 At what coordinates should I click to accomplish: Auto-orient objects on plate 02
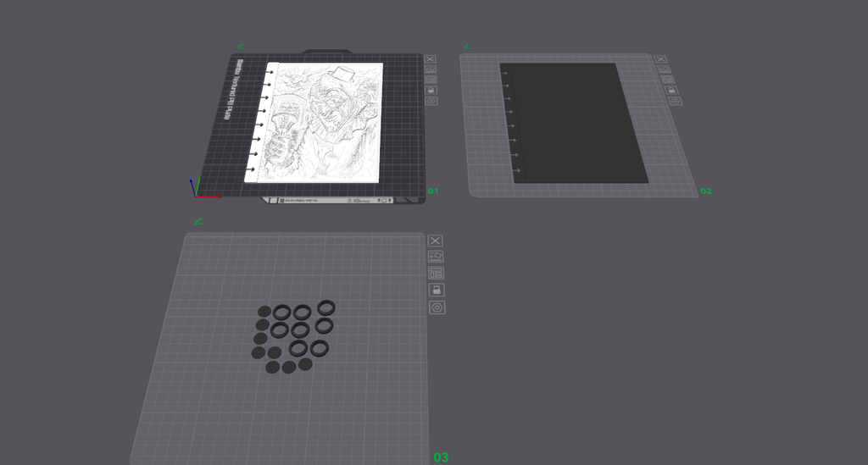664,69
